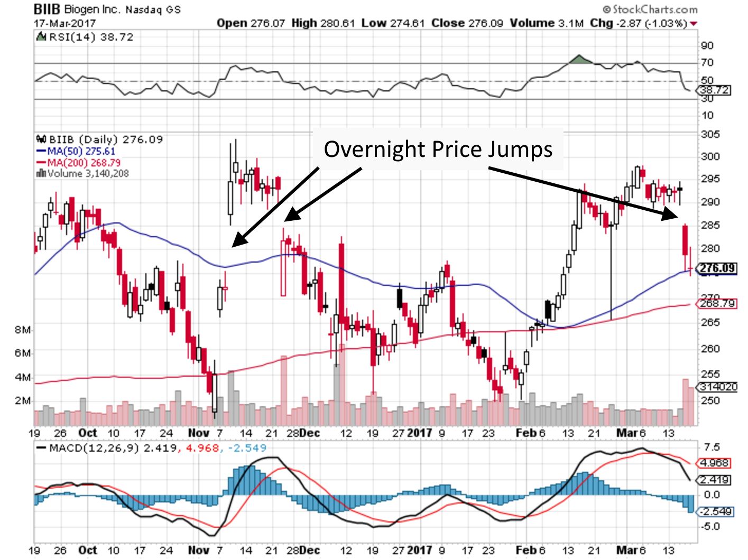Click Dec on the price chart date axis
Image resolution: width=748 pixels, height=560 pixels.
(x=310, y=433)
